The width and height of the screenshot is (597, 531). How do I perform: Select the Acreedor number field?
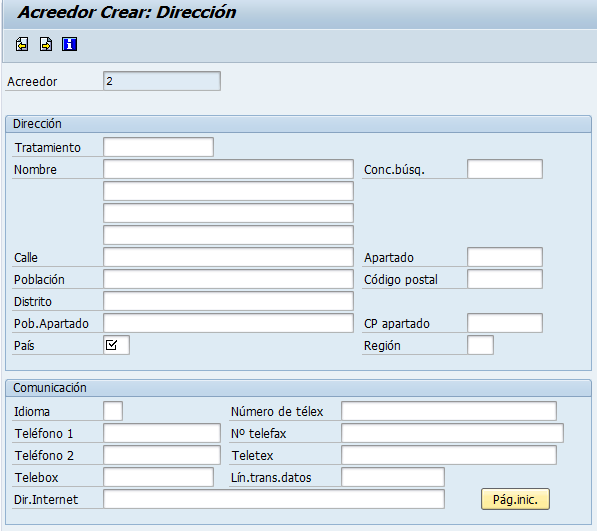(162, 81)
